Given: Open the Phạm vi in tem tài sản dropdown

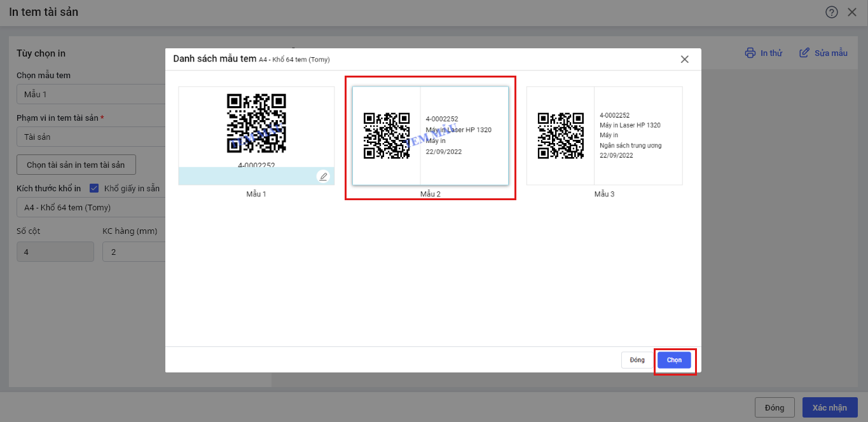Looking at the screenshot, I should (x=91, y=137).
